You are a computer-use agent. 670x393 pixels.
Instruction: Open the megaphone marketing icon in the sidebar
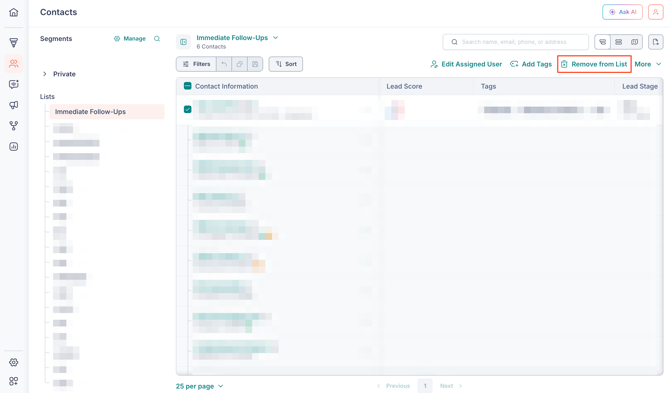coord(14,105)
